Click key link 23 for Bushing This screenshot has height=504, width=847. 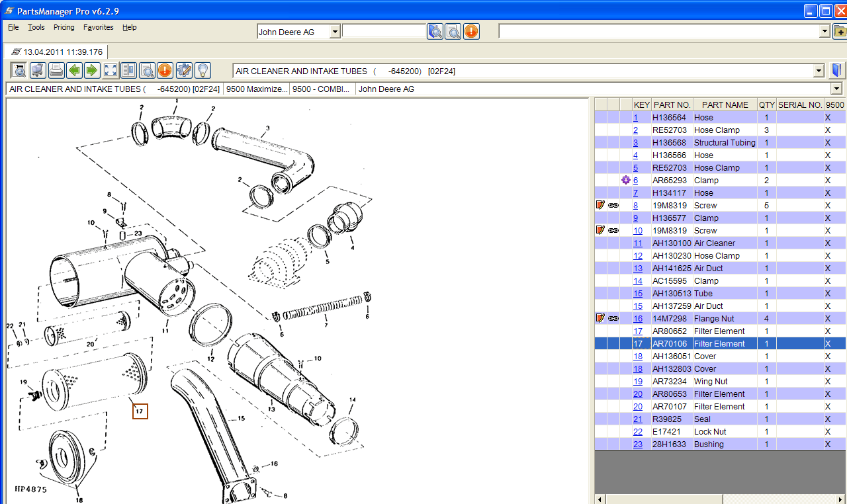[x=638, y=444]
